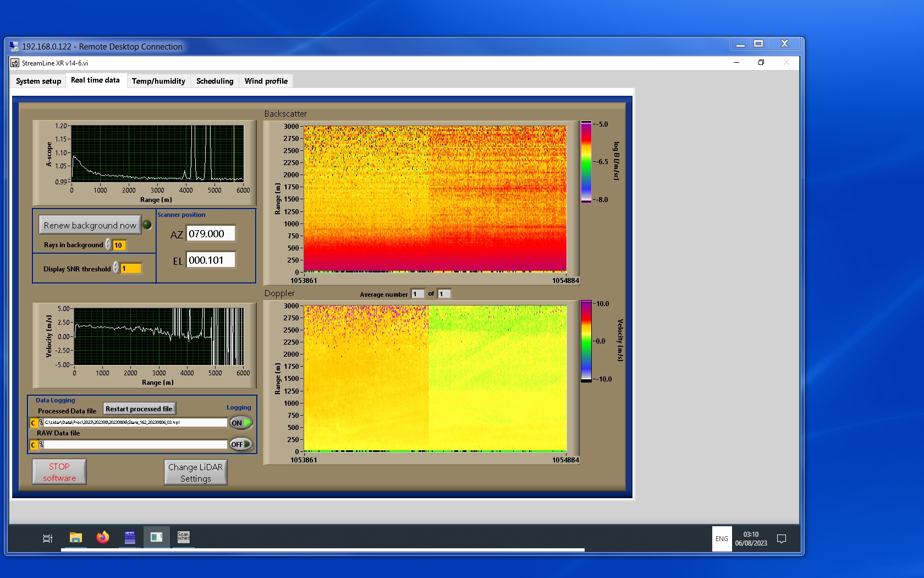Switch to the Wind profile tab

[266, 81]
